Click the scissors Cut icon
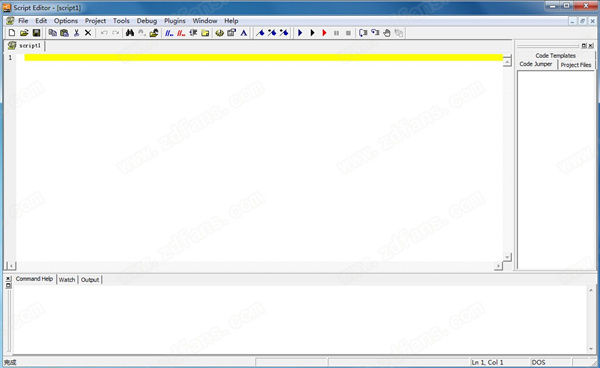This screenshot has width=600, height=368. pos(77,33)
